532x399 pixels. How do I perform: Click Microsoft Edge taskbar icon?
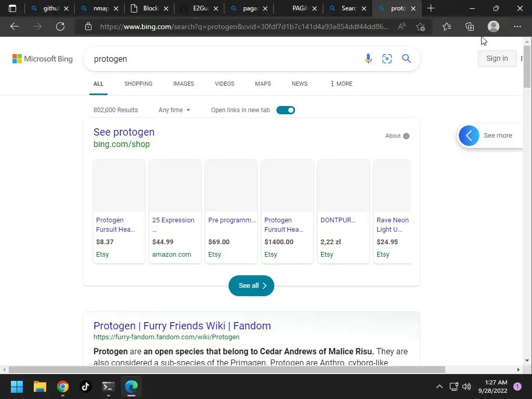pyautogui.click(x=131, y=387)
